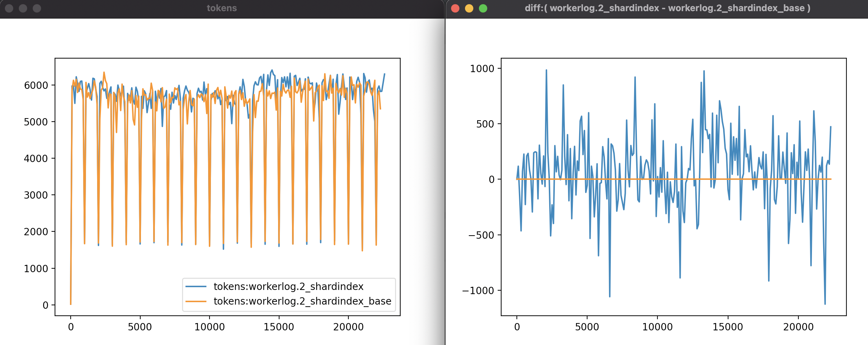Minimize the diff window with yellow button

(x=469, y=8)
